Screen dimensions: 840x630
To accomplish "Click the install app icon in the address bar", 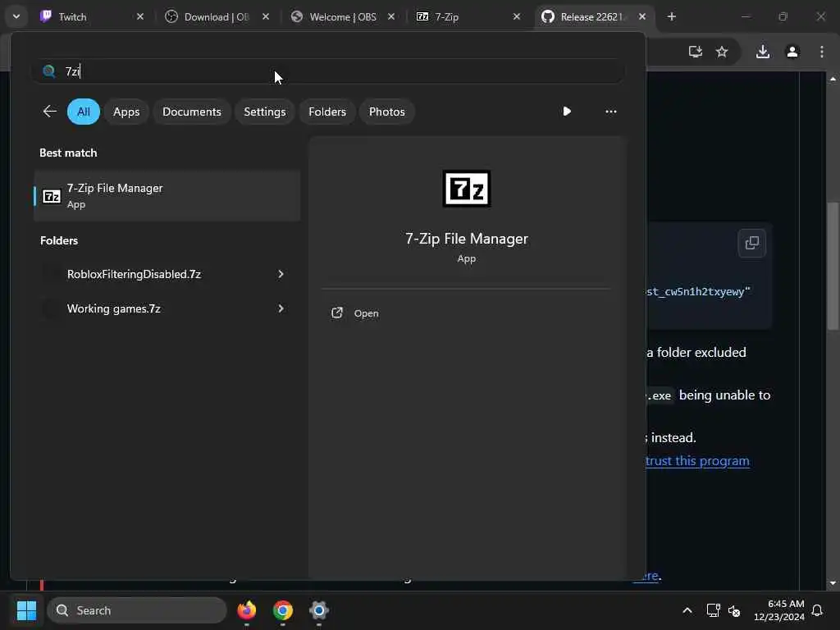I will pos(696,52).
